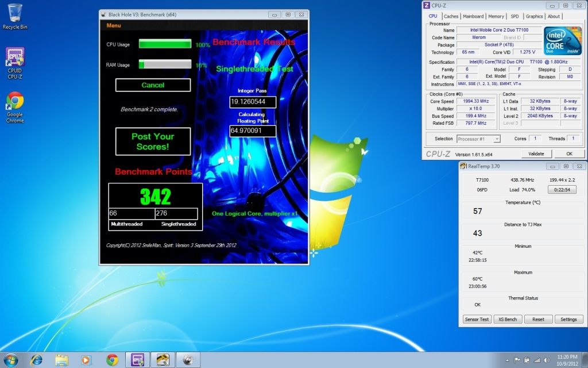Image resolution: width=588 pixels, height=368 pixels.
Task: Switch to the Memory tab in CPU-Z
Action: tap(496, 16)
